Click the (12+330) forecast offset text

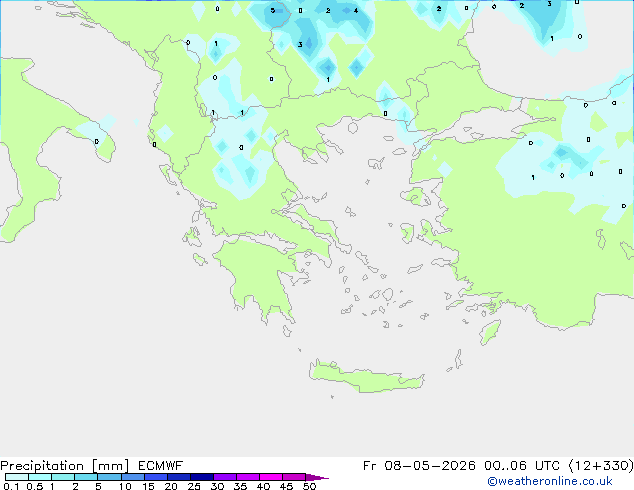[601, 466]
